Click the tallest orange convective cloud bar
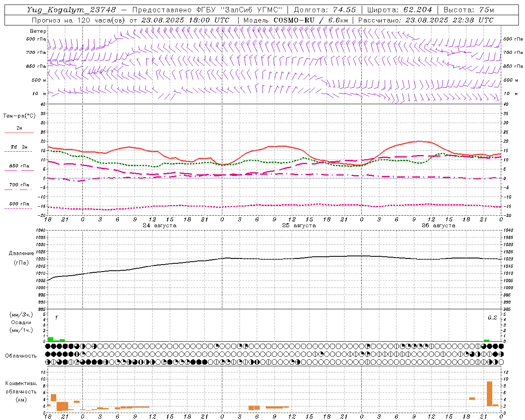 [489, 394]
